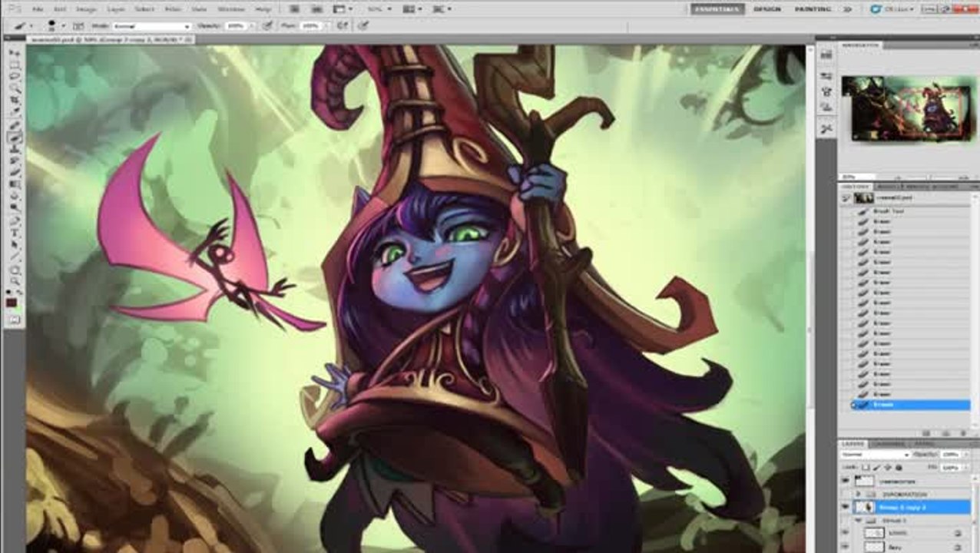The height and width of the screenshot is (553, 980).
Task: Select the Spot Healing Brush tool
Action: [15, 126]
